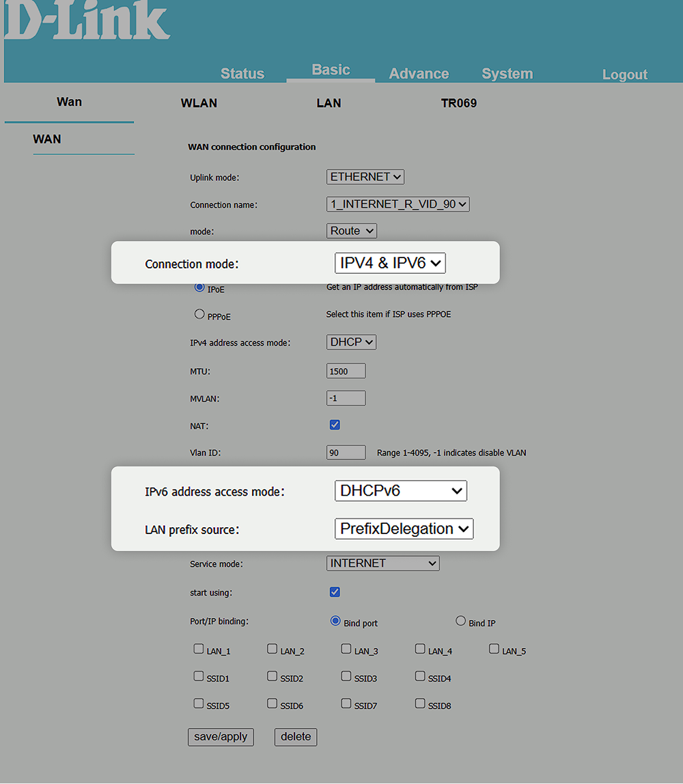The image size is (683, 784).
Task: Switch to the Advance tab
Action: [x=419, y=74]
